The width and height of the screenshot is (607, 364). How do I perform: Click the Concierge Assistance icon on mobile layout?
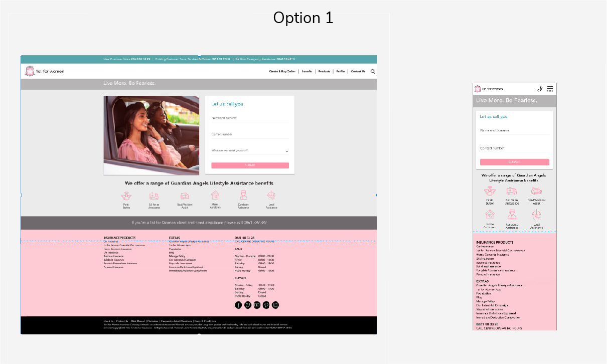click(x=512, y=214)
